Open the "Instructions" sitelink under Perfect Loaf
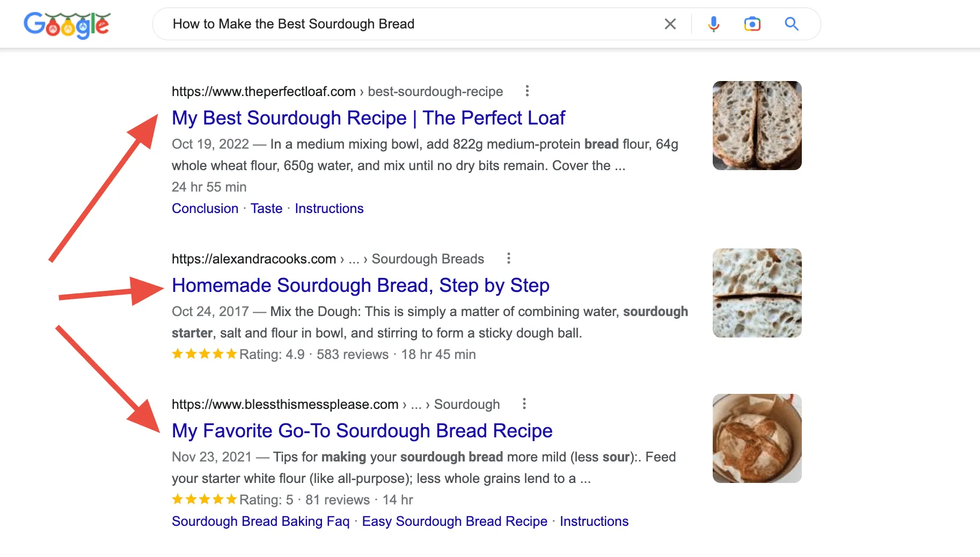The image size is (980, 557). coord(329,208)
